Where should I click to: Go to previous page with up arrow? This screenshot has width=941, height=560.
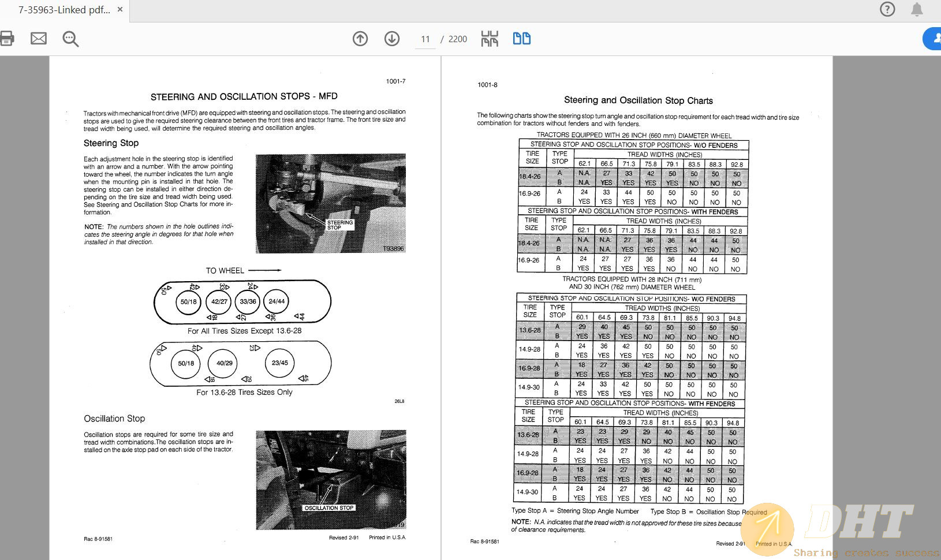[360, 39]
